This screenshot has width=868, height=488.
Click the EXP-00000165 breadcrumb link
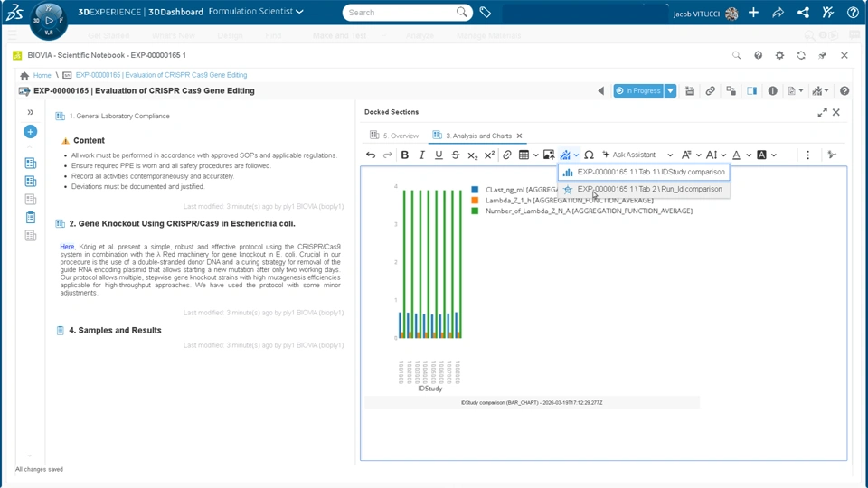(x=161, y=75)
